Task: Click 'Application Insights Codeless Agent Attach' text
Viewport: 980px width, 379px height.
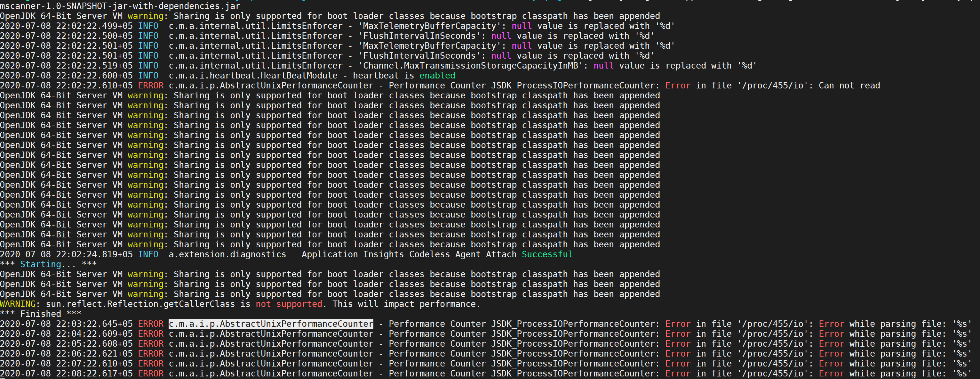Action: 409,254
